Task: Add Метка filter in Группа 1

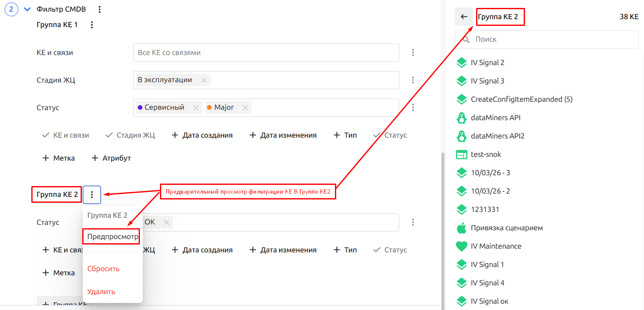Action: [x=58, y=158]
